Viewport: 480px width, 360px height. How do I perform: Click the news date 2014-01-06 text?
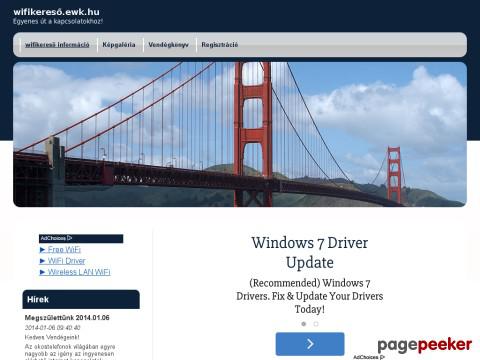[x=52, y=328]
